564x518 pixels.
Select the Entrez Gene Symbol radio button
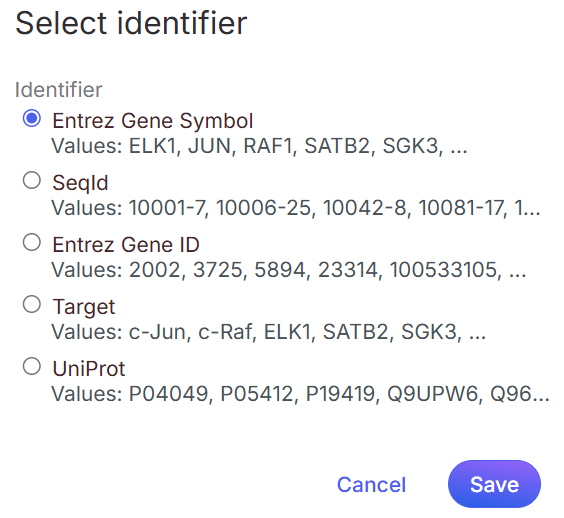32,118
